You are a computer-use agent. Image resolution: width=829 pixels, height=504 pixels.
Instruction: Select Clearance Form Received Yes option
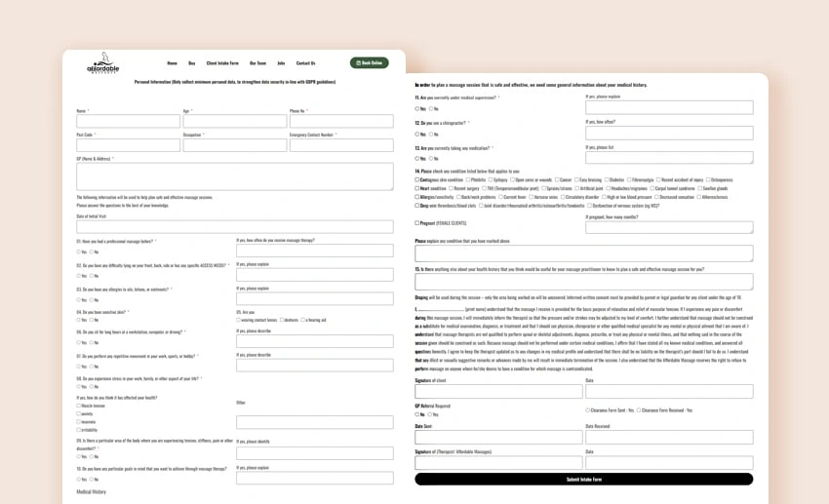[639, 410]
